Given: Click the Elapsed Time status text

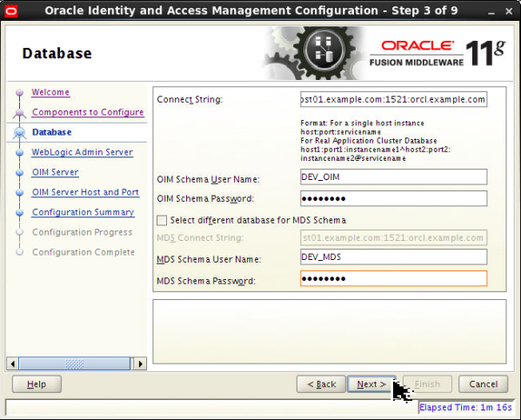Looking at the screenshot, I should 465,407.
